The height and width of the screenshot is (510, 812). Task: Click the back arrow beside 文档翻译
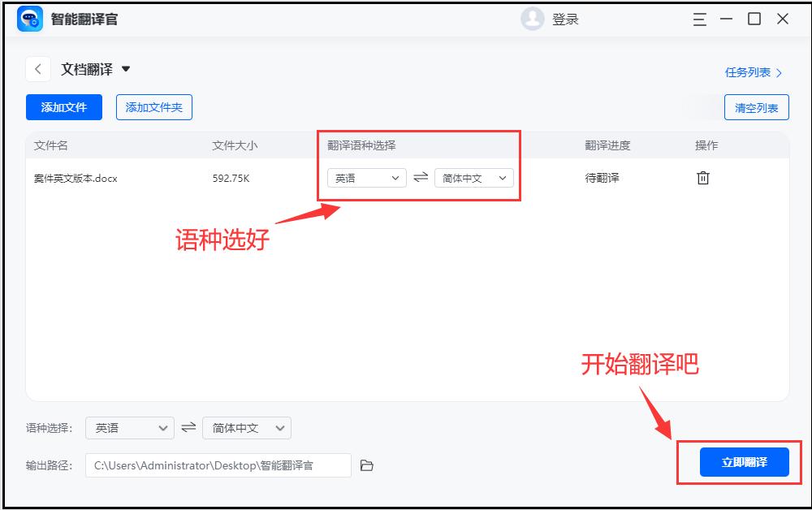pos(37,69)
